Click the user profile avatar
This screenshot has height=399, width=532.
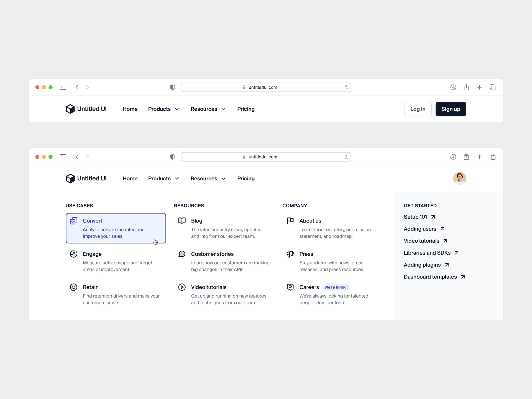(x=459, y=178)
